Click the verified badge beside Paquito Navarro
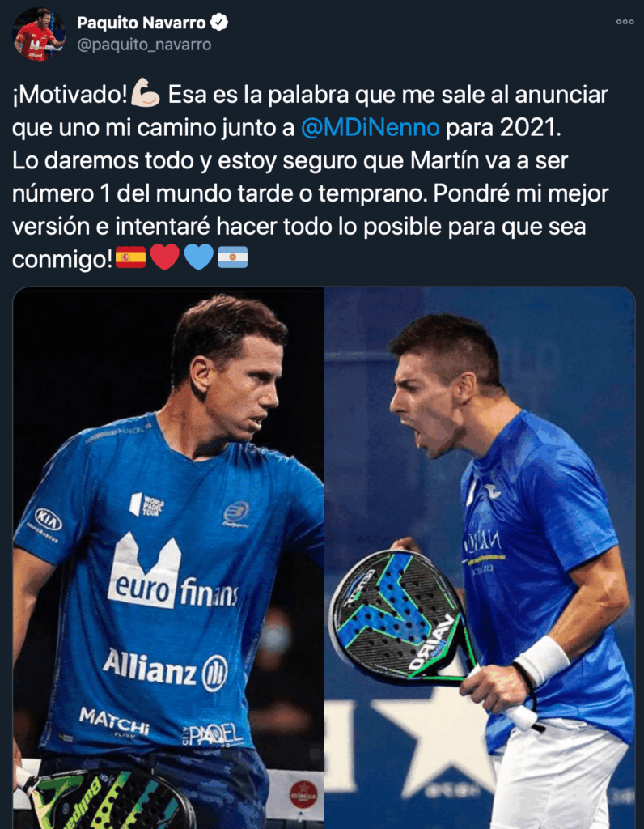Screen dimensions: 644x829 (x=218, y=22)
